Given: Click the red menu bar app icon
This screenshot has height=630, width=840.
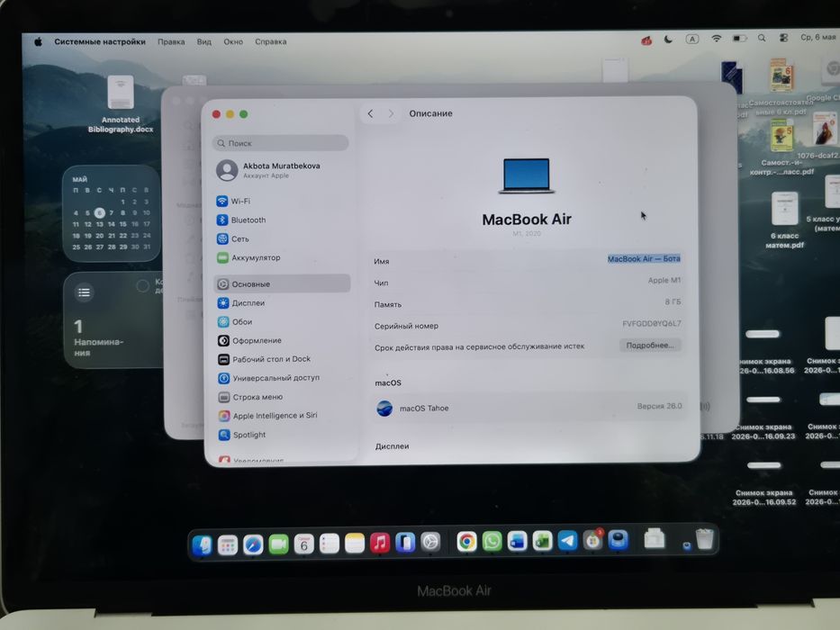Looking at the screenshot, I should click(646, 40).
